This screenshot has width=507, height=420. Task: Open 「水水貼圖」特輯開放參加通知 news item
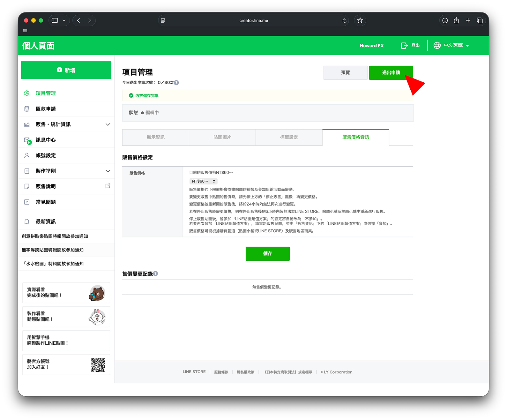(53, 264)
